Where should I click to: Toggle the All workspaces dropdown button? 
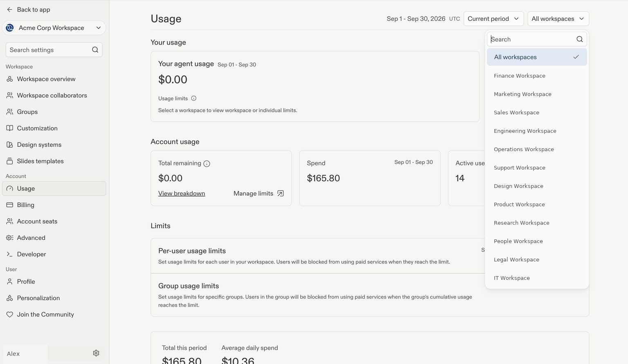point(558,19)
